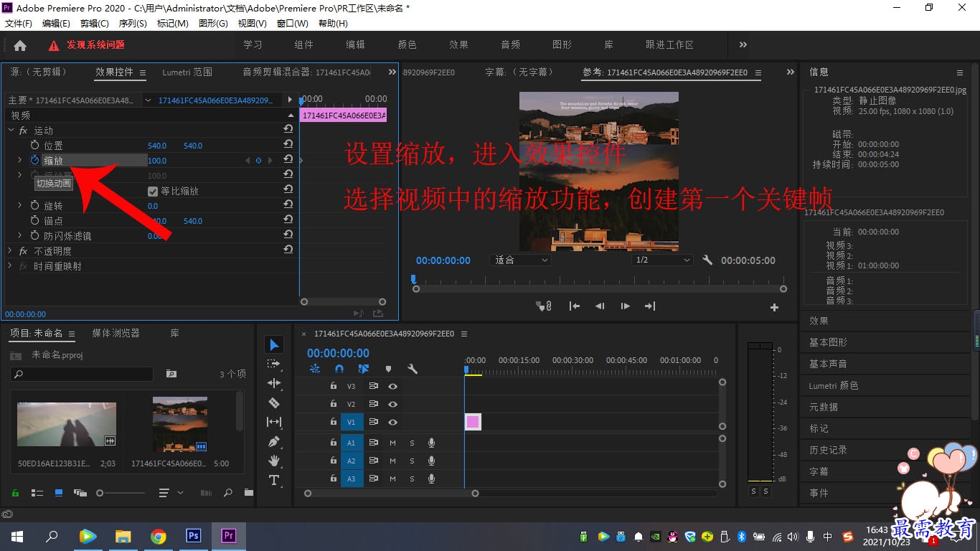This screenshot has height=551, width=980.
Task: Step forward one frame
Action: [625, 306]
